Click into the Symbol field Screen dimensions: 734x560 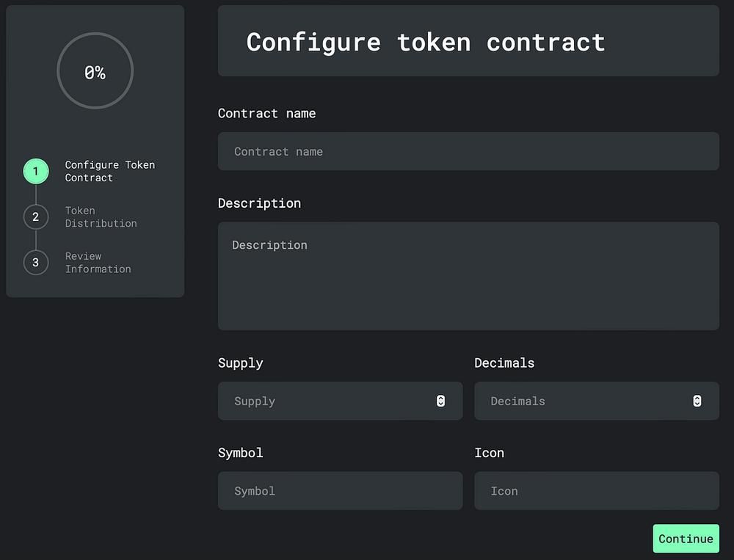[340, 490]
